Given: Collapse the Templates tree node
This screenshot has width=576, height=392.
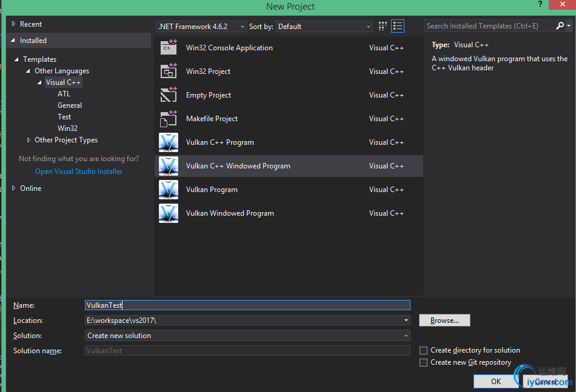Looking at the screenshot, I should coord(16,59).
